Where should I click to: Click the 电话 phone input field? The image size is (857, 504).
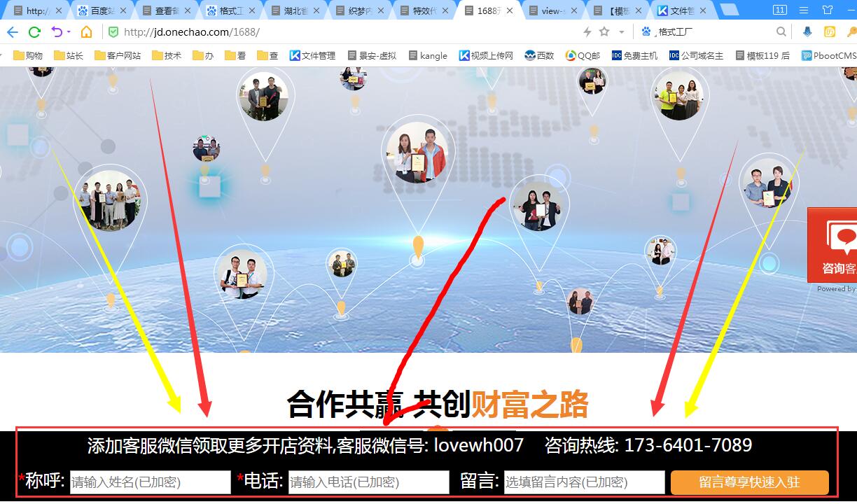(368, 482)
